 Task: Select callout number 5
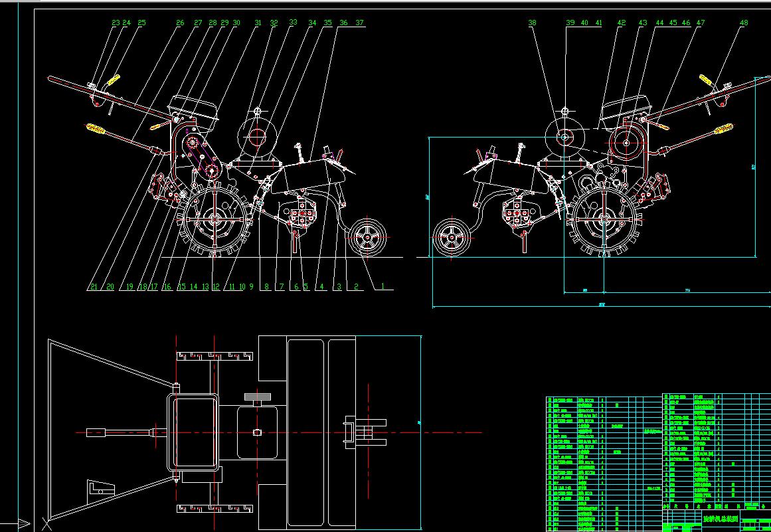point(306,287)
